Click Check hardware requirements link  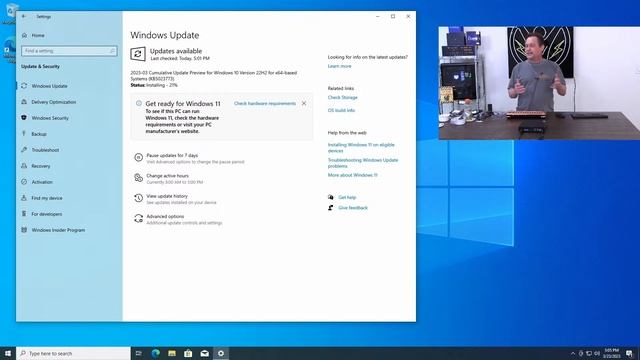[265, 104]
